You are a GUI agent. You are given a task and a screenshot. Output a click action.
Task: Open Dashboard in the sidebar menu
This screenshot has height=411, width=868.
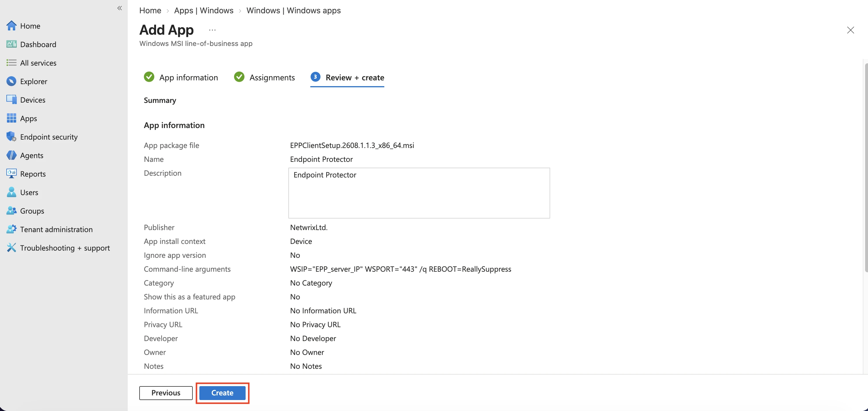coord(38,44)
